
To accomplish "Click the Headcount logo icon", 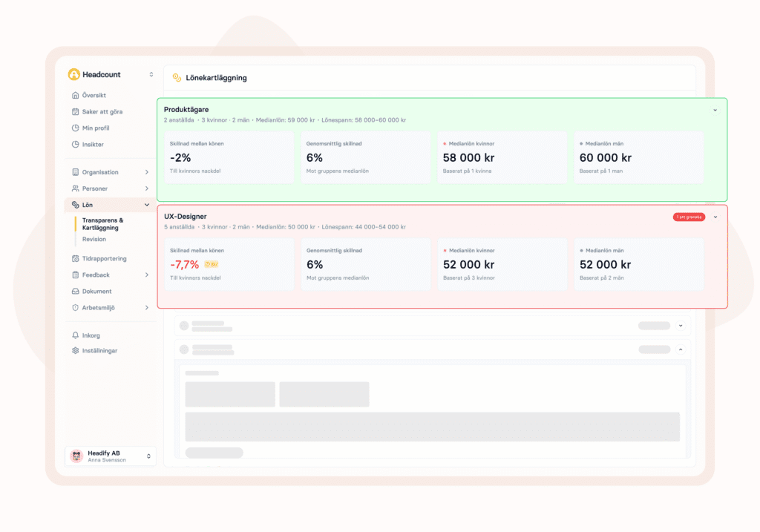I will pos(73,74).
